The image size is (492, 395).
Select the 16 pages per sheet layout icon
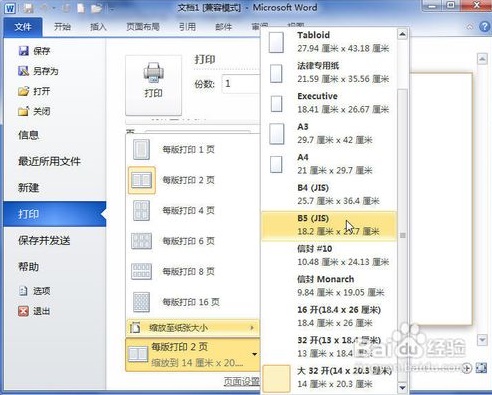coord(141,302)
